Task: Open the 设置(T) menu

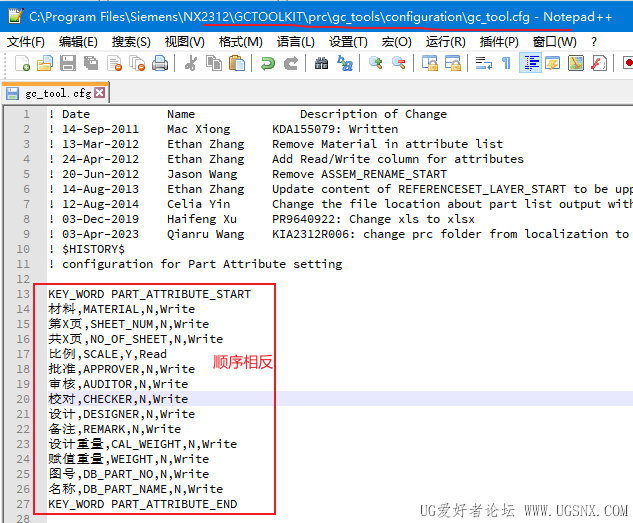Action: pyautogui.click(x=348, y=42)
